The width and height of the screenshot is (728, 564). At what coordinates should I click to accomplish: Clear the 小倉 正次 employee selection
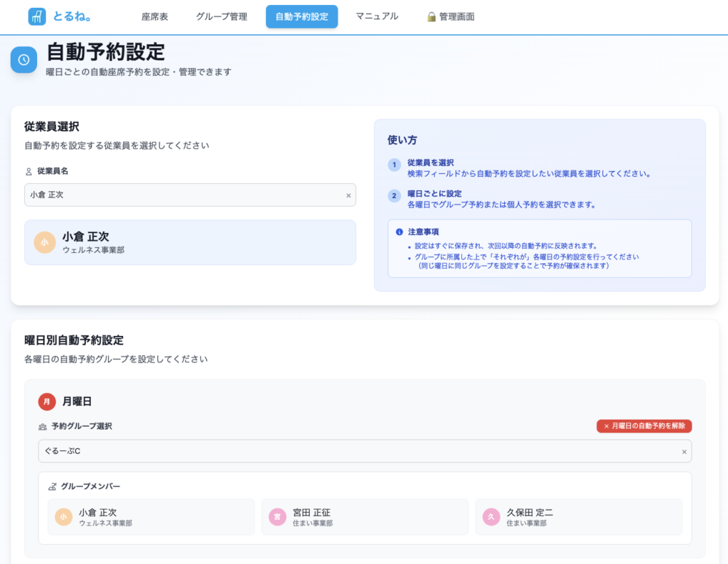click(348, 195)
